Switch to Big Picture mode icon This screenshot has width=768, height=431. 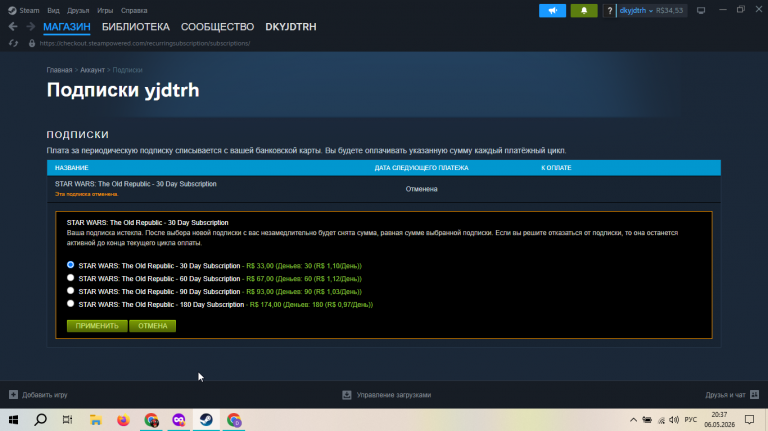click(x=701, y=10)
